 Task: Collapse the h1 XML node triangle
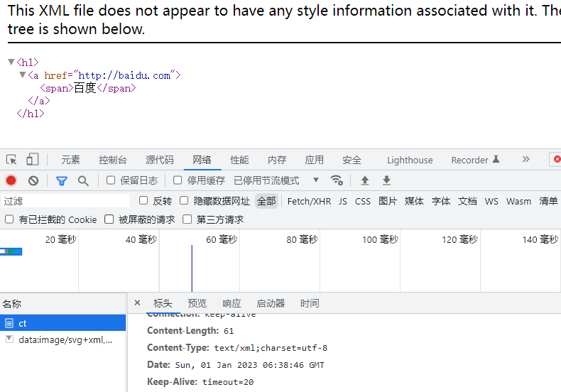[11, 62]
